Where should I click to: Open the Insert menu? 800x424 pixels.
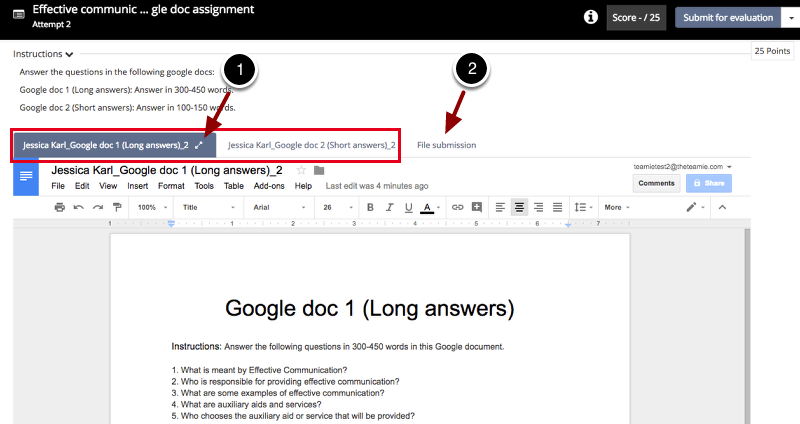tap(137, 186)
